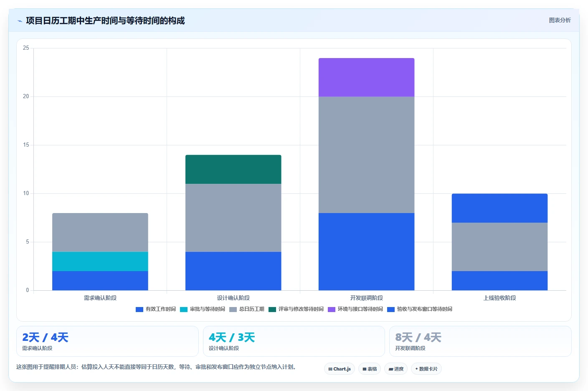Click the 验收与发布窗口等待时间 legend label text
Viewport: 588px width, 391px height.
pyautogui.click(x=425, y=309)
